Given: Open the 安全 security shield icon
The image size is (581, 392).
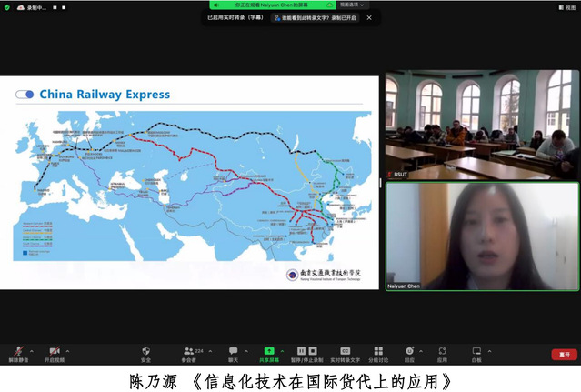Looking at the screenshot, I should [145, 352].
